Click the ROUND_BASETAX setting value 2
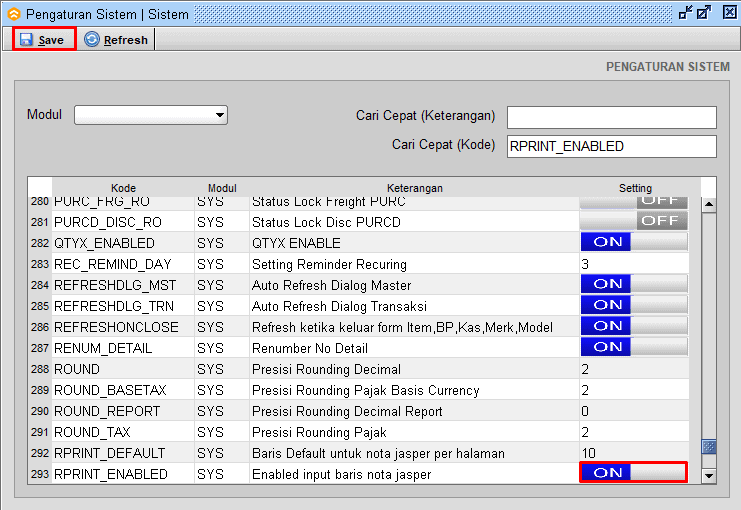 click(634, 390)
